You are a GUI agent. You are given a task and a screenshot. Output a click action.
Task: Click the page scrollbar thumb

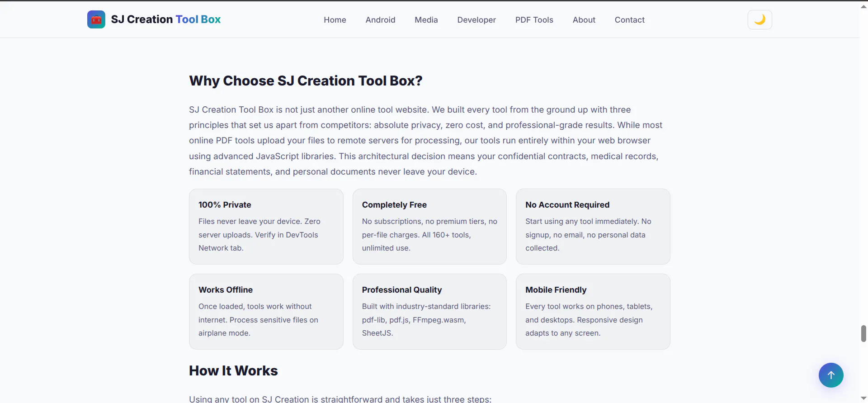[863, 333]
